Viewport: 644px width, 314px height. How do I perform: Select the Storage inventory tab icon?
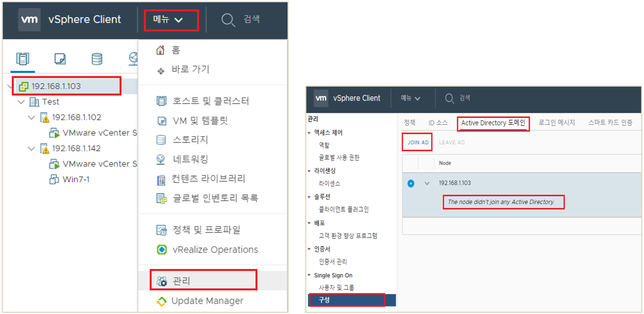point(97,60)
